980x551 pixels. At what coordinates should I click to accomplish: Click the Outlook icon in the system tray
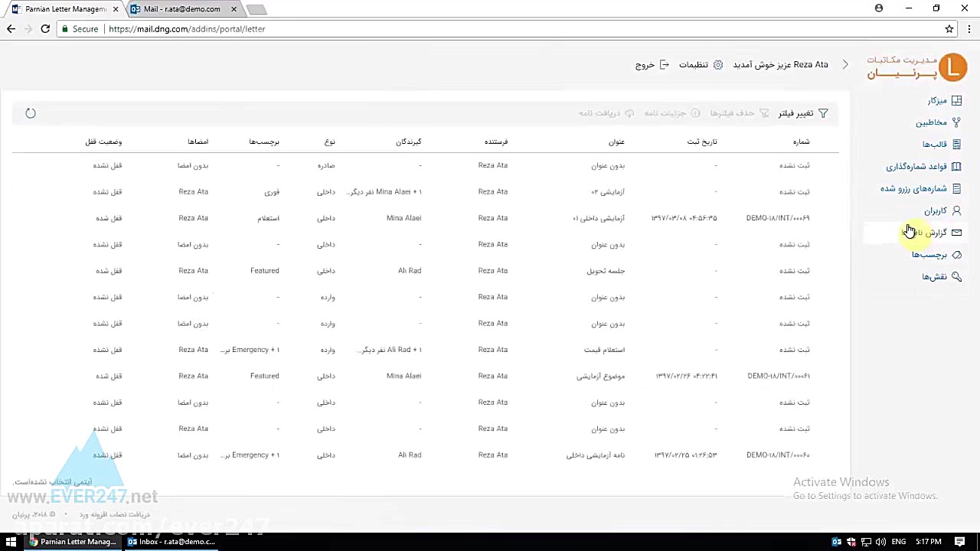pyautogui.click(x=837, y=542)
